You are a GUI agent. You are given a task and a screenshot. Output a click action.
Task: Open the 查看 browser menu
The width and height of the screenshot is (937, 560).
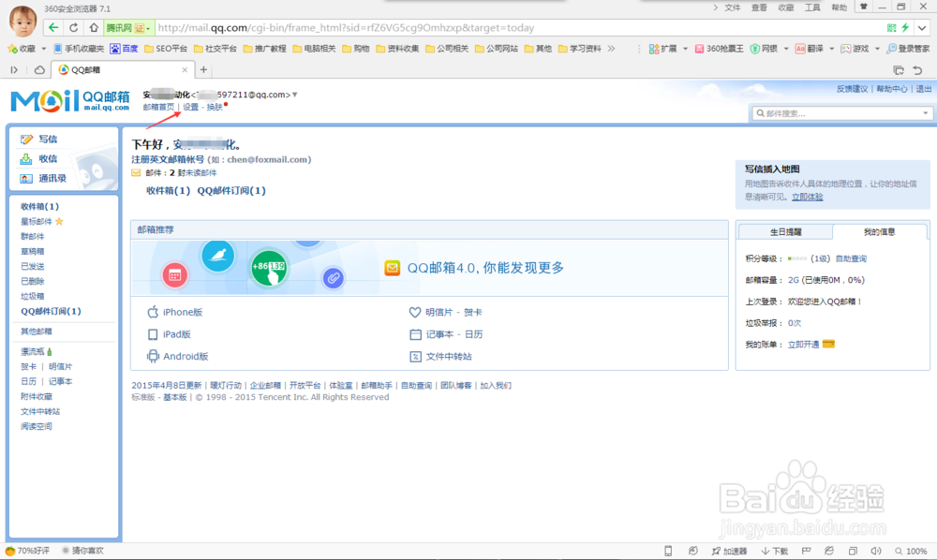tap(759, 7)
